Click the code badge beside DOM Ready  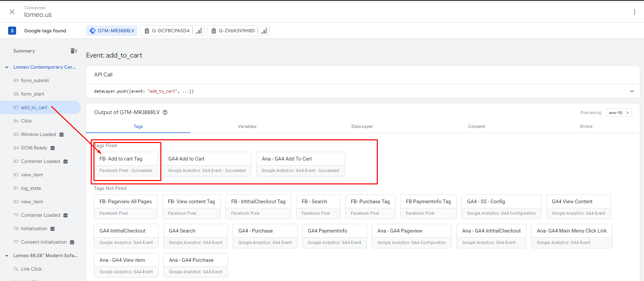coord(52,148)
